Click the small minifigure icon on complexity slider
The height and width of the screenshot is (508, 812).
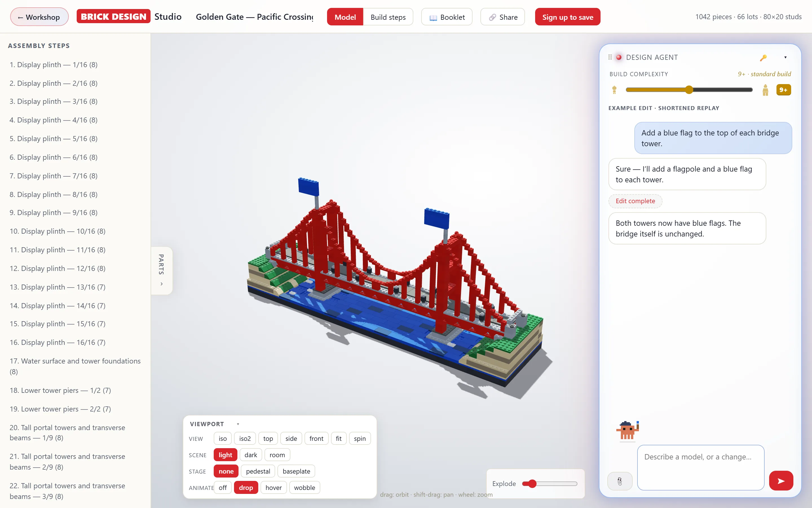(614, 90)
